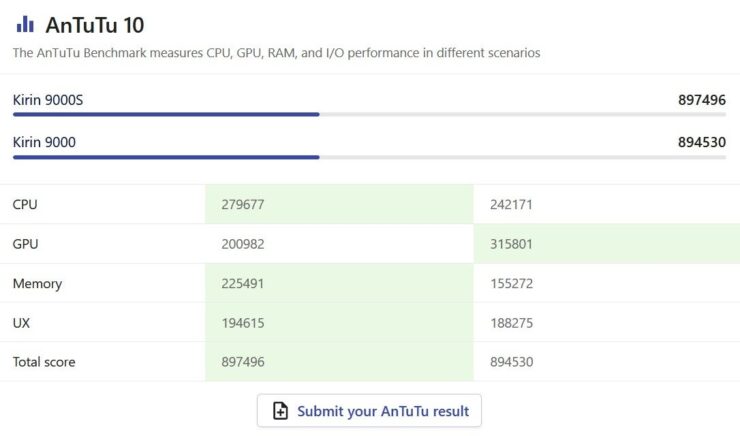Click the AnTuTu 10 heading
740x436 pixels.
pos(94,25)
